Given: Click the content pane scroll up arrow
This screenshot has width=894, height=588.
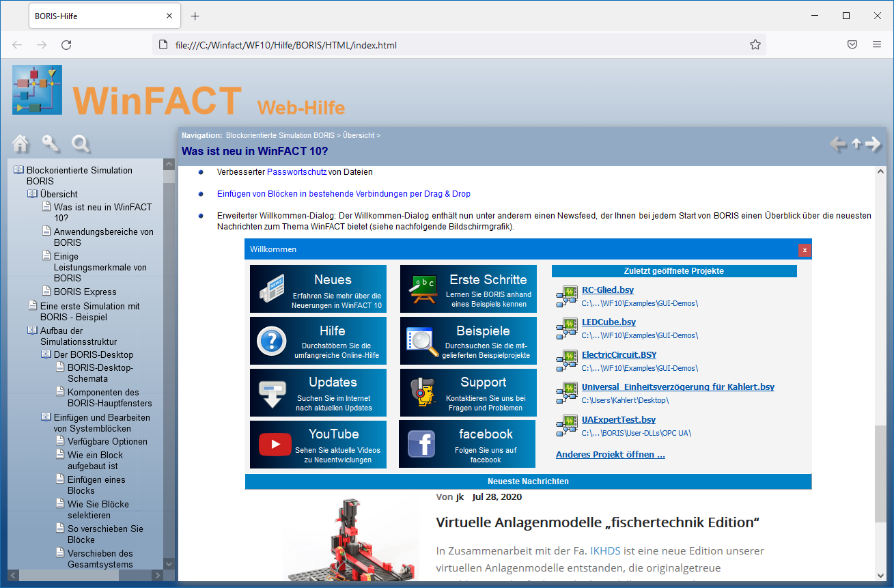Looking at the screenshot, I should click(881, 172).
